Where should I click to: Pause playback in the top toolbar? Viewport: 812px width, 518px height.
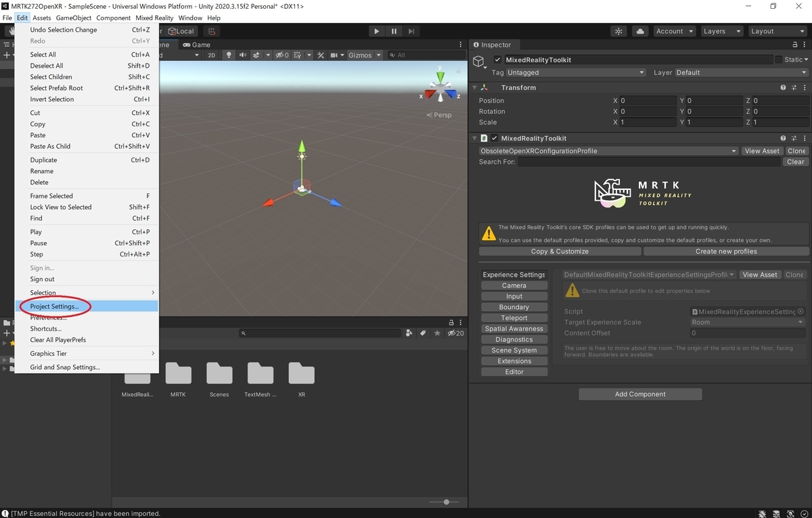click(x=394, y=31)
